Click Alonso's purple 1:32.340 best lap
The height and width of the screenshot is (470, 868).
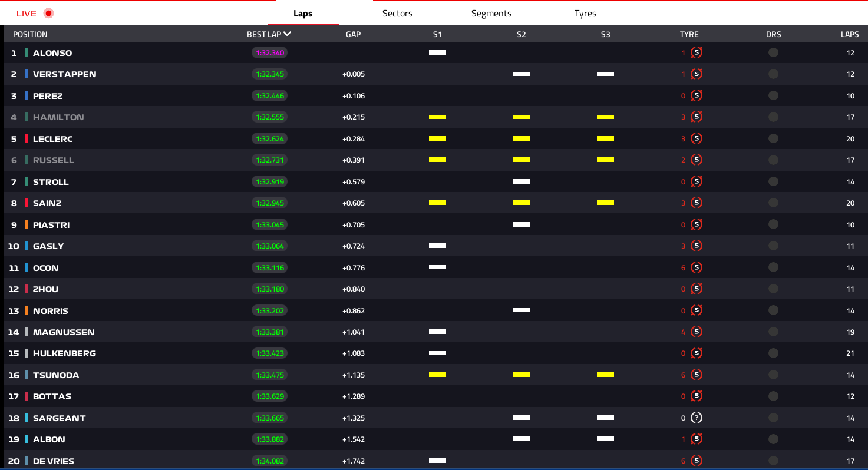tap(270, 52)
